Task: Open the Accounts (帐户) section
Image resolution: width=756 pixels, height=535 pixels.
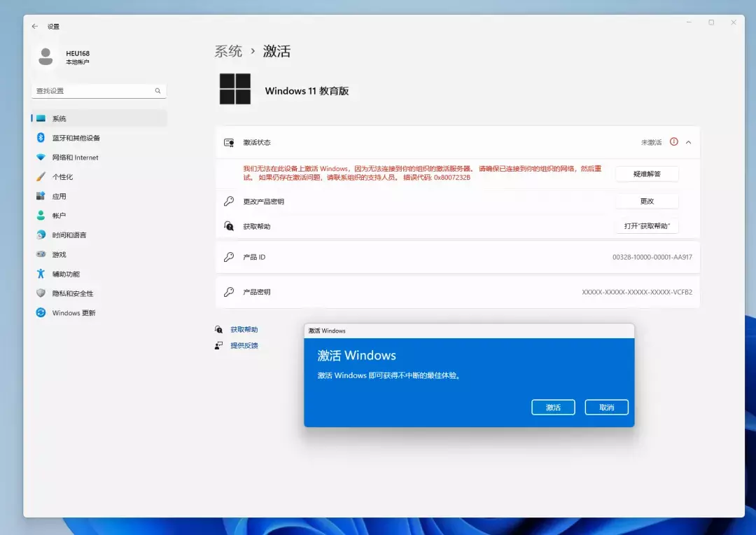Action: point(59,216)
